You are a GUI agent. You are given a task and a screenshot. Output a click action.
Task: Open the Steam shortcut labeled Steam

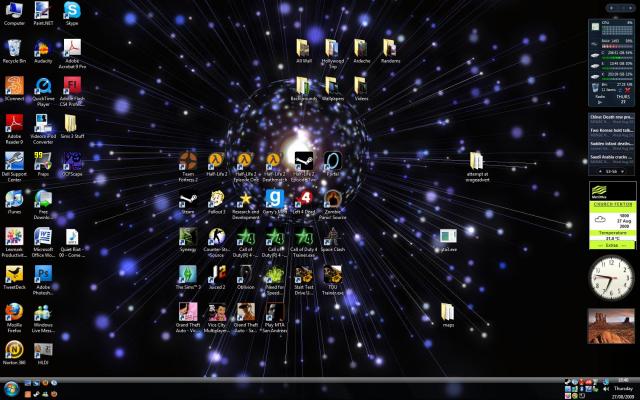point(188,201)
